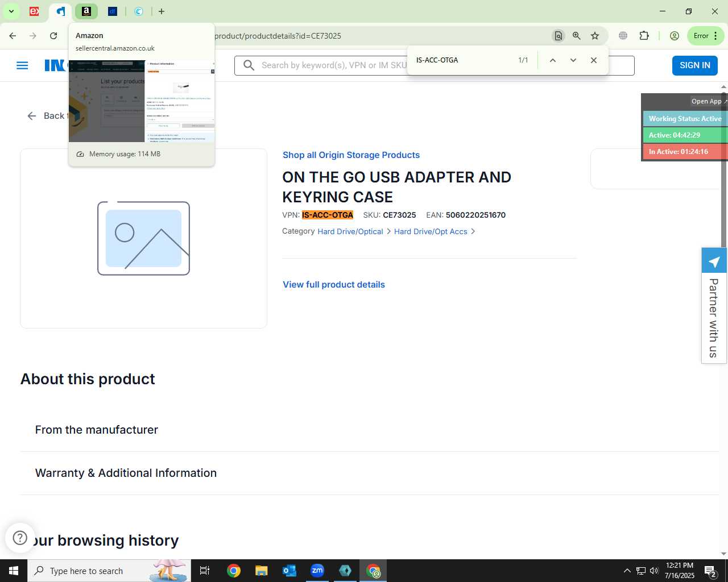This screenshot has height=582, width=728.
Task: Open Task View from the taskbar
Action: [205, 571]
